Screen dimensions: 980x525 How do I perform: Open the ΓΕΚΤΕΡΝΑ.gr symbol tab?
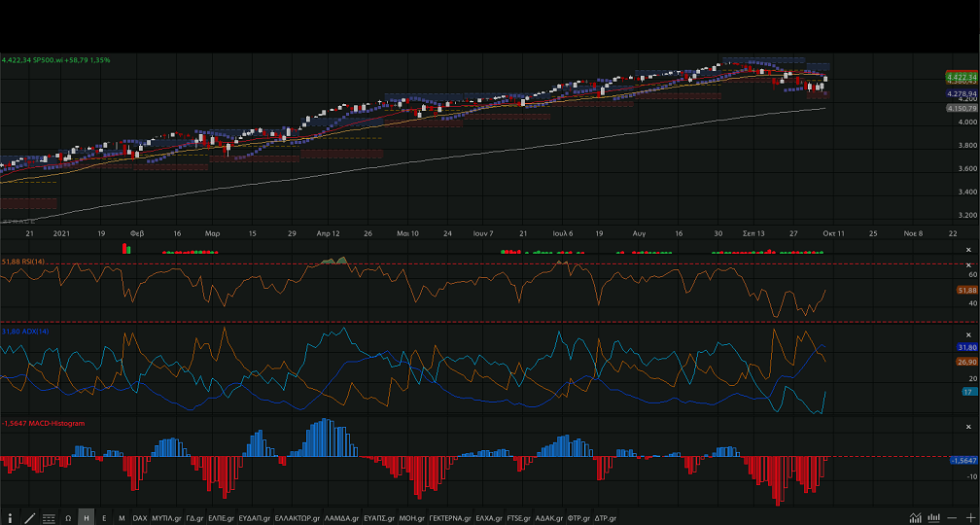[x=450, y=518]
